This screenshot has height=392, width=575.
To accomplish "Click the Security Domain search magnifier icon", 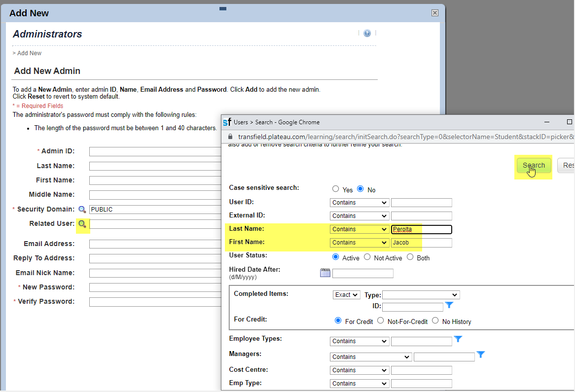I will (82, 210).
